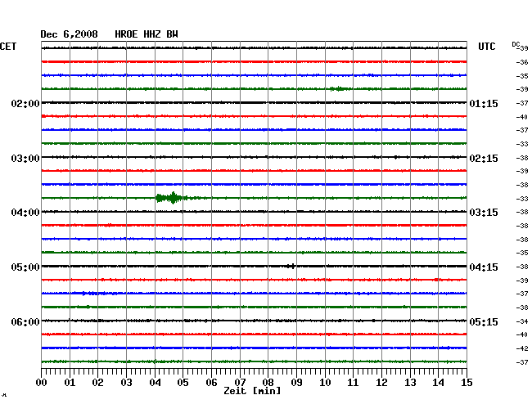Image resolution: width=532 pixels, height=404 pixels.
Task: Click the DC offset value "-36"
Action: pos(522,62)
